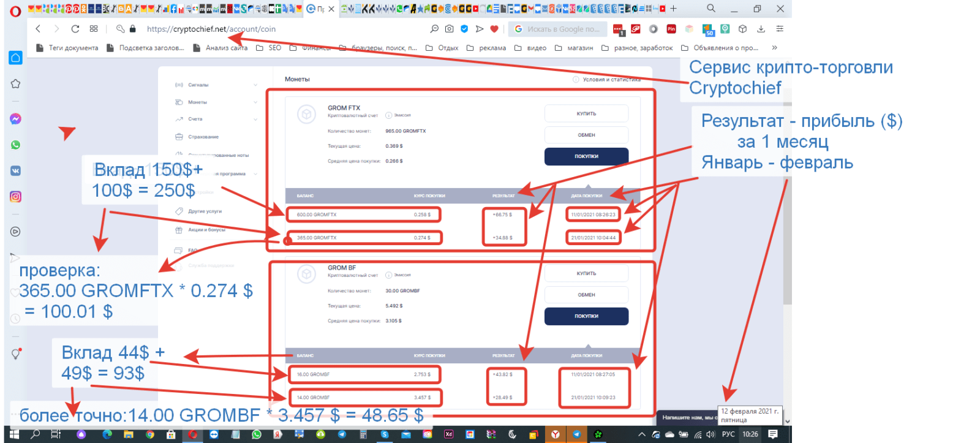The image size is (980, 443).
Task: Open the реклама bookmarks folder
Action: tap(486, 48)
